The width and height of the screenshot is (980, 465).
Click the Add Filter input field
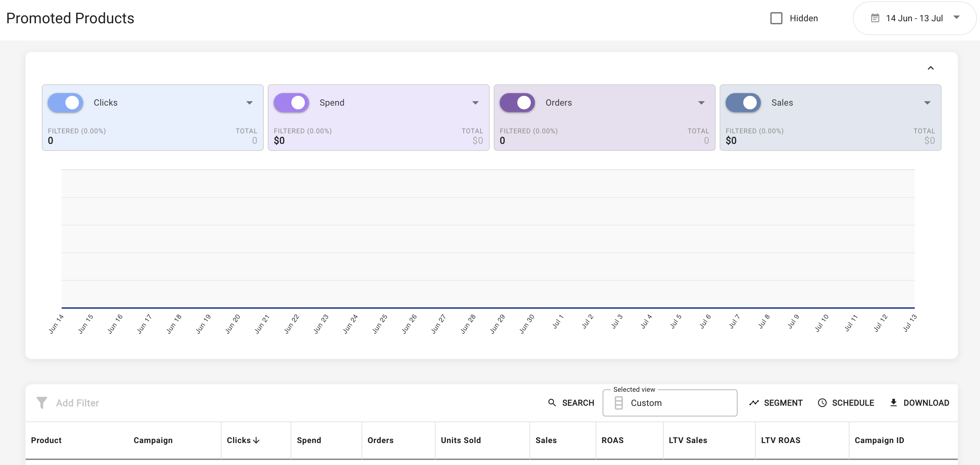coord(78,403)
